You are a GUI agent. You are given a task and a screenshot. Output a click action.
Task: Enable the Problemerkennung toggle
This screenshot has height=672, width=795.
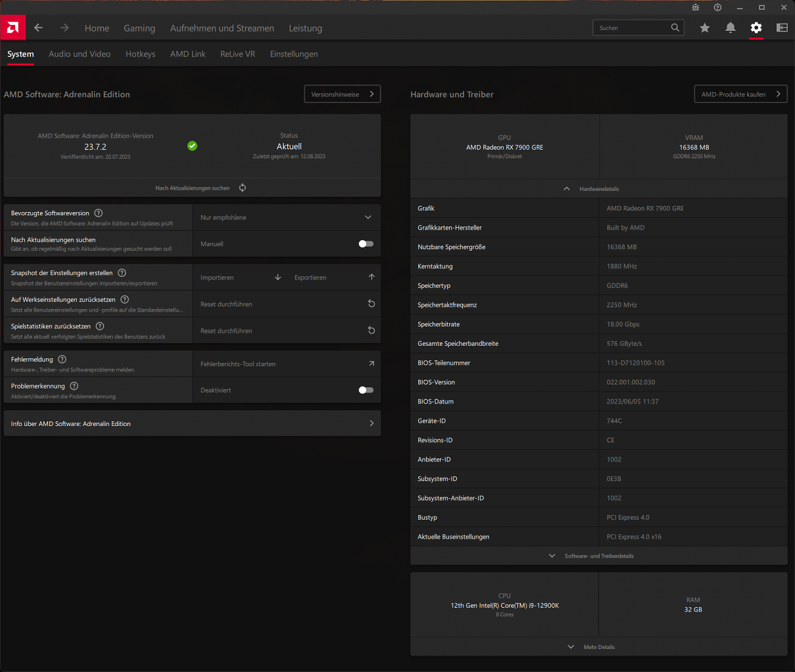tap(366, 390)
